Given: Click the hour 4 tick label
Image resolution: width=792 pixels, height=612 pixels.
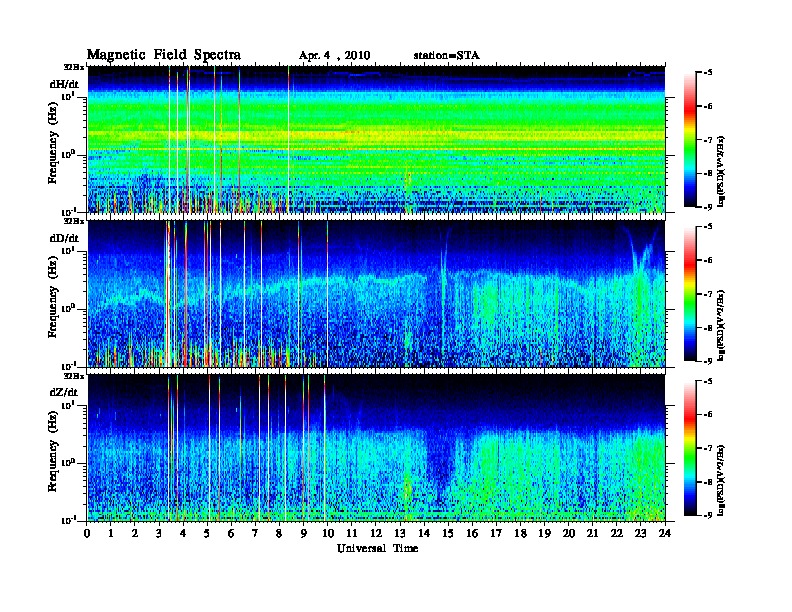Looking at the screenshot, I should coord(183,533).
